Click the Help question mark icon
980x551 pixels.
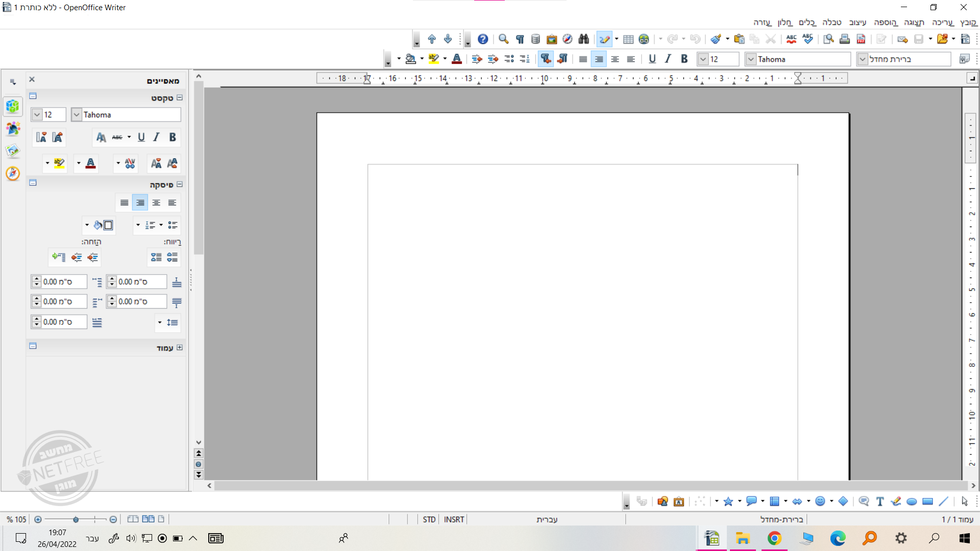pyautogui.click(x=482, y=39)
